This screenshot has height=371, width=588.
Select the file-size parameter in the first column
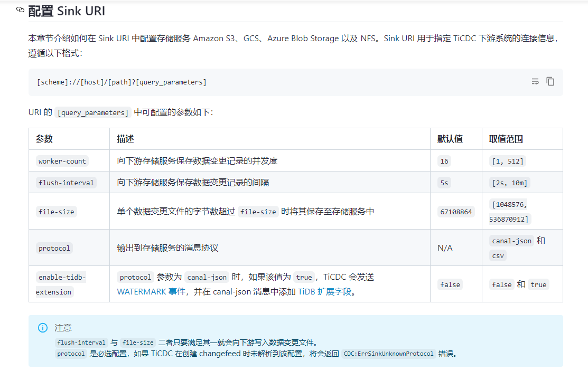[x=56, y=212]
